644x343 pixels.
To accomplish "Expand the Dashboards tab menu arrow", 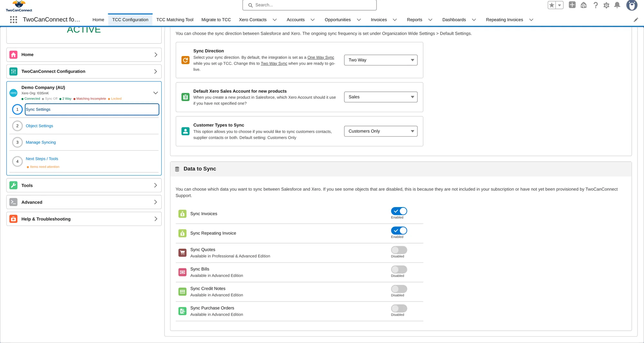I will pyautogui.click(x=474, y=20).
